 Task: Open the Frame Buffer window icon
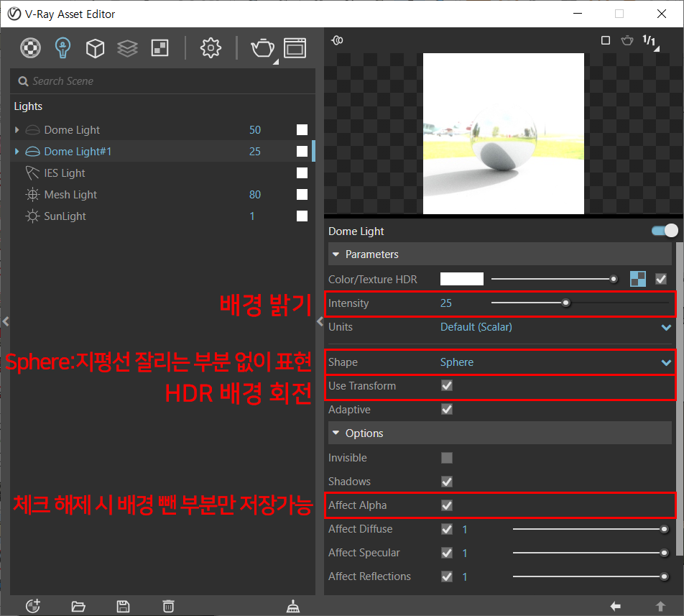(x=295, y=48)
